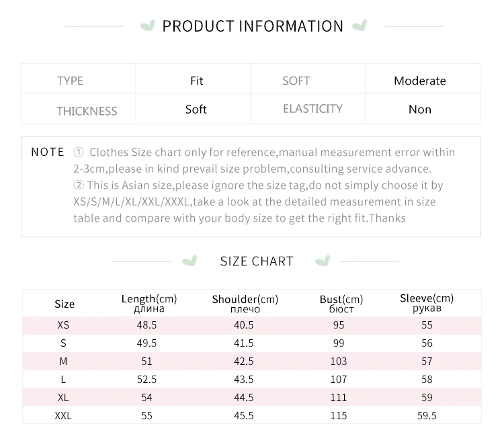
Task: Click the TYPE label cell
Action: (x=71, y=81)
